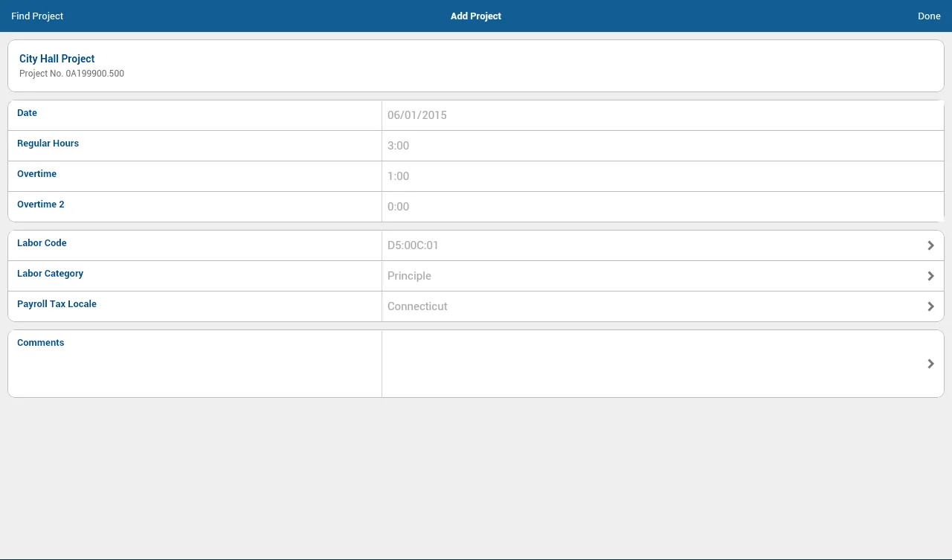Edit the Overtime 1:00 value
Screen dimensions: 952x560
[399, 176]
